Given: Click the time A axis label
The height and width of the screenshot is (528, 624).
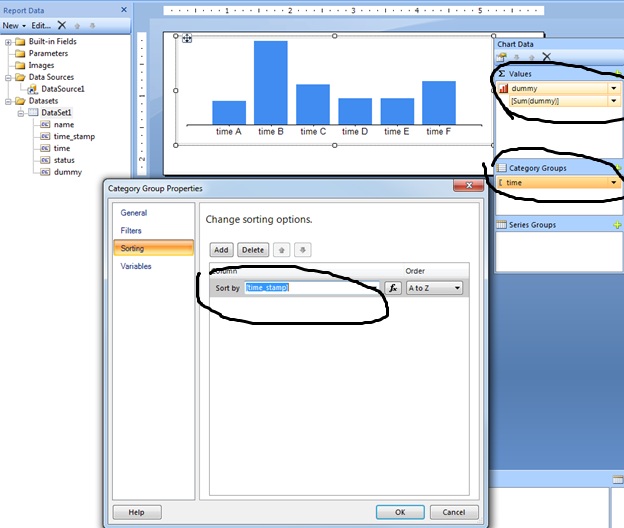Looking at the screenshot, I should point(228,131).
